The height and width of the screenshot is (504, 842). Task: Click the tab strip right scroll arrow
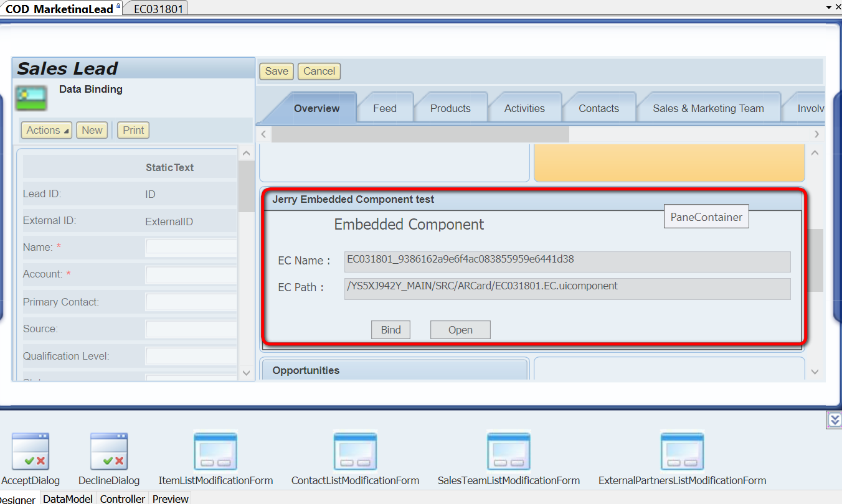[816, 134]
